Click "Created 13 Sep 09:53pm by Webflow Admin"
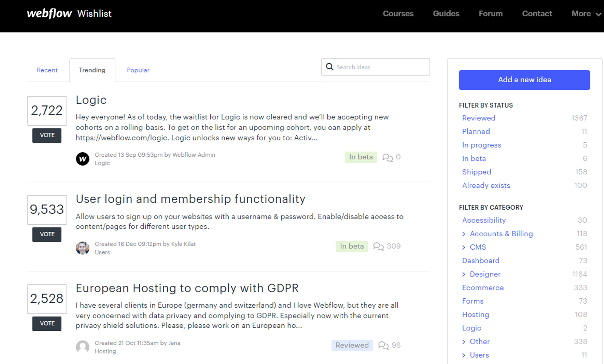 pos(155,155)
